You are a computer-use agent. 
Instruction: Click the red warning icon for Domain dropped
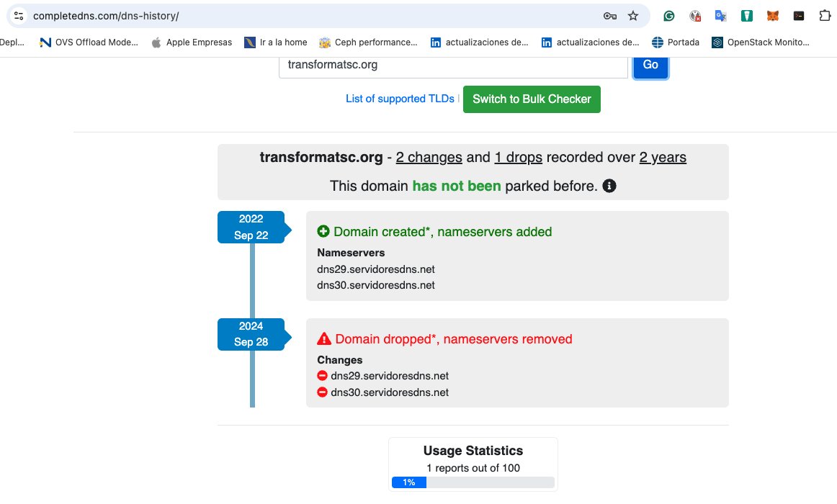[324, 338]
